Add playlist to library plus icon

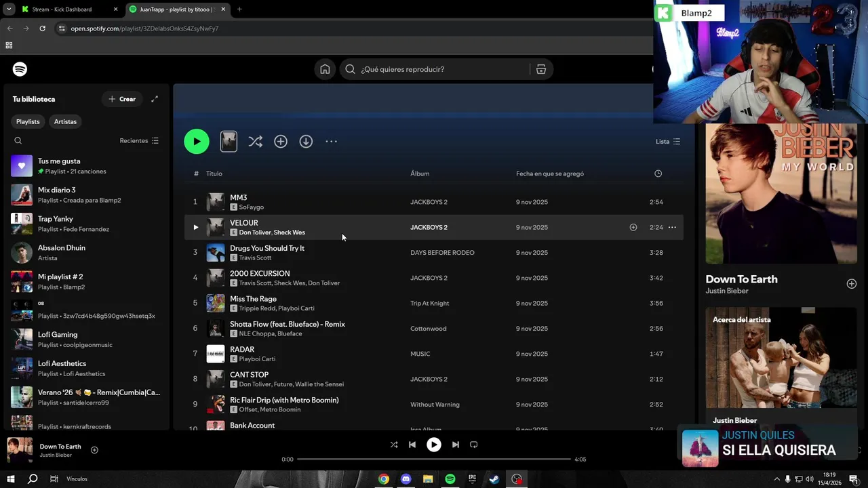(x=281, y=142)
